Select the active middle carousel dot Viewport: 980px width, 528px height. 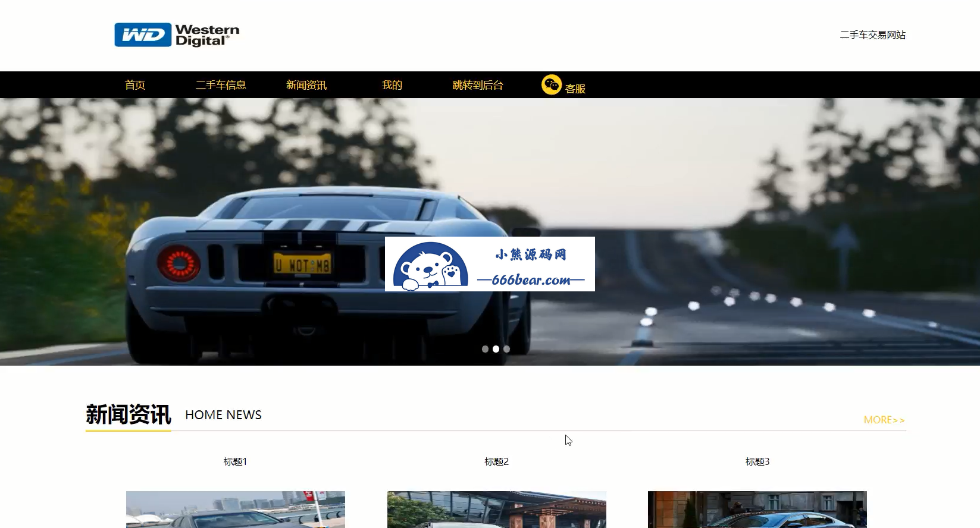[x=496, y=349]
